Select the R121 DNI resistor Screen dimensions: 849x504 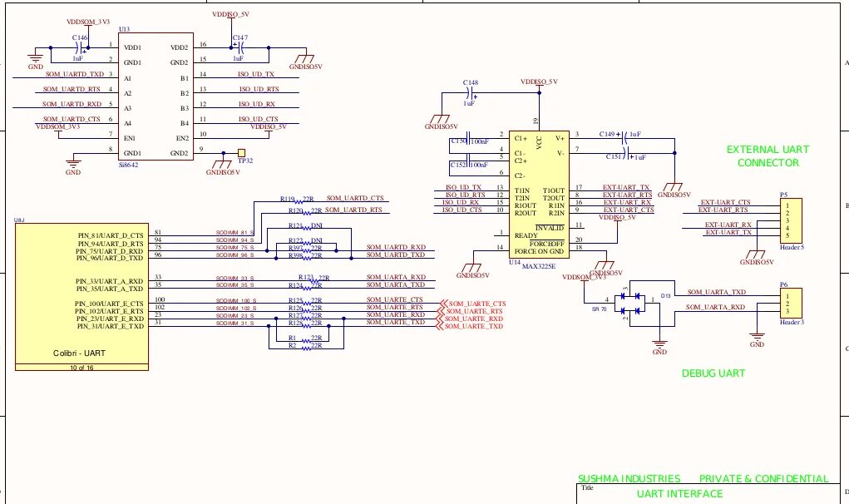pyautogui.click(x=308, y=229)
